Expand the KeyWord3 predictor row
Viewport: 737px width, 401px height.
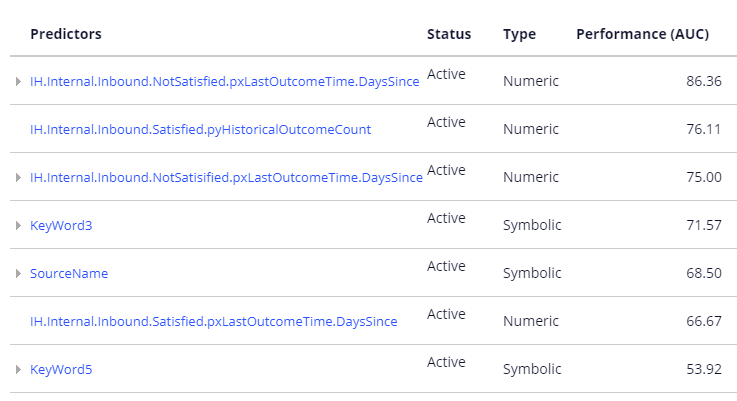(18, 226)
